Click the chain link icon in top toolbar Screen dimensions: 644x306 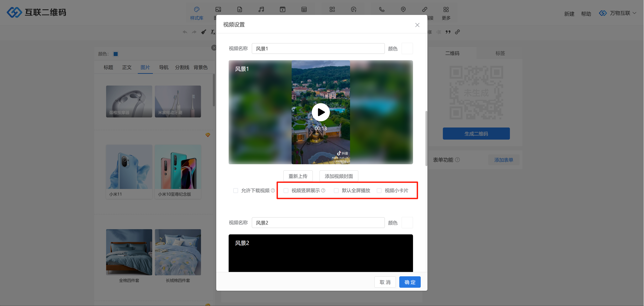click(424, 10)
